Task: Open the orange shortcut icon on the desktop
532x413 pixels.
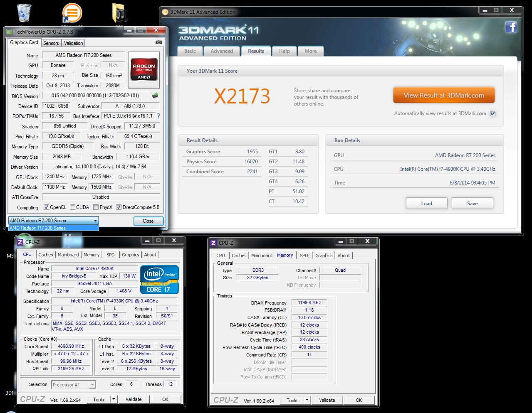Action: pos(72,13)
